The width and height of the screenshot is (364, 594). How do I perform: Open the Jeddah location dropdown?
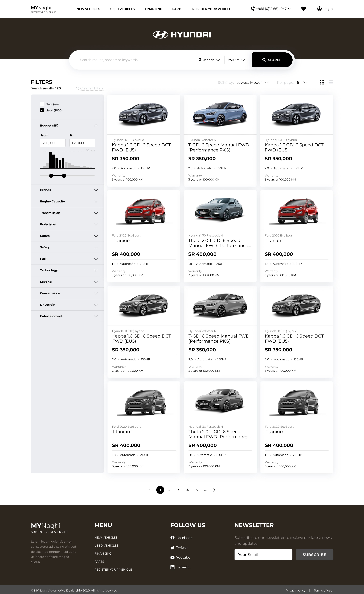209,60
